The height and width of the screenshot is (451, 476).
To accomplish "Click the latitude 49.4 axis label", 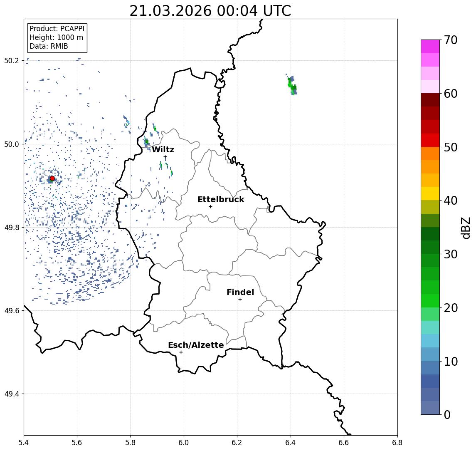I will [x=11, y=394].
